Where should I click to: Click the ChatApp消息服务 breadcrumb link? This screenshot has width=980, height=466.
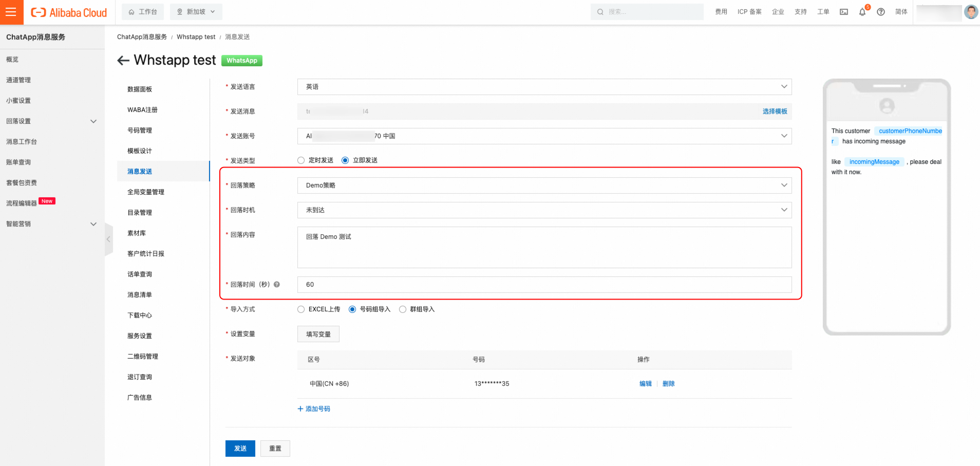coord(142,37)
